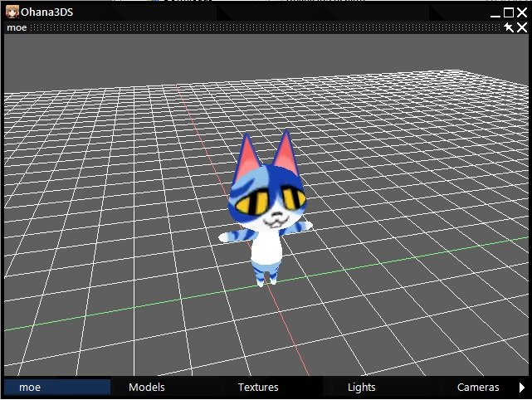Select the Lights tab

pyautogui.click(x=361, y=387)
